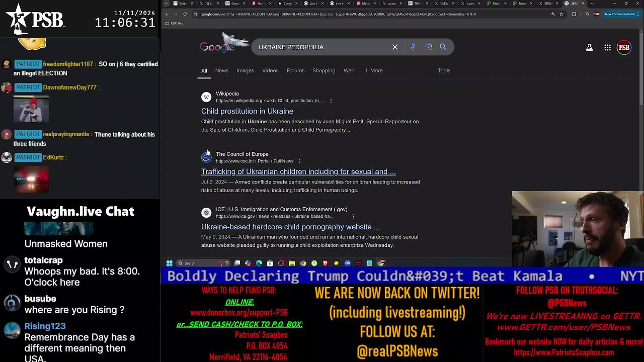
Task: Click the Chrome address bar URL
Action: tap(338, 14)
